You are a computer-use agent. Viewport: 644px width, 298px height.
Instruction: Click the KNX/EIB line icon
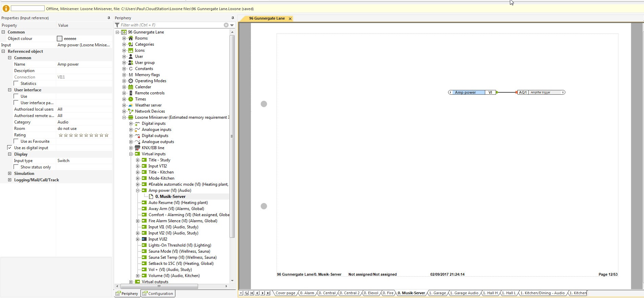[137, 148]
